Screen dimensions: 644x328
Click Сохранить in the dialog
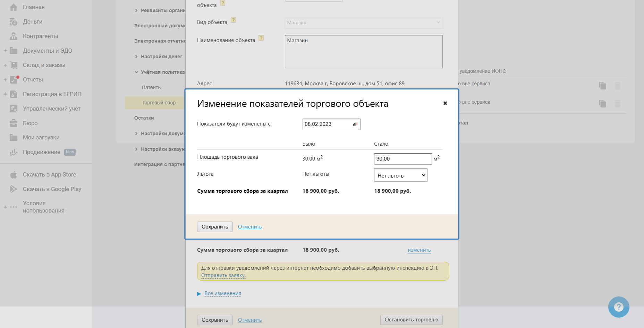tap(215, 227)
